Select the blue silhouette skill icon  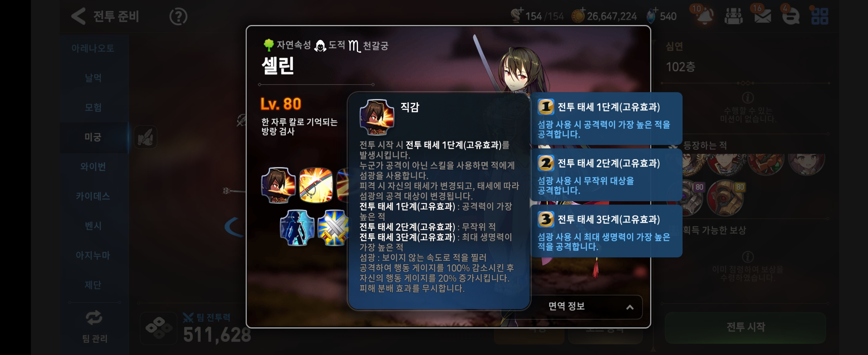(x=297, y=228)
